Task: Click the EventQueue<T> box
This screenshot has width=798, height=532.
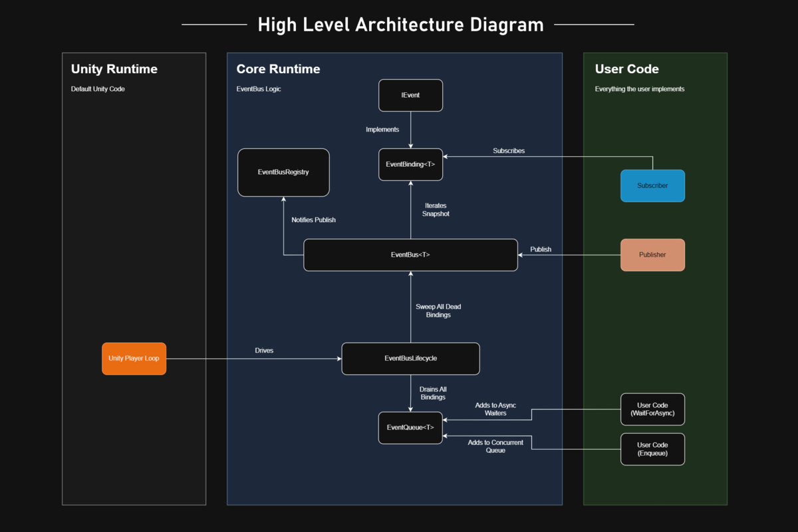Action: (x=410, y=428)
